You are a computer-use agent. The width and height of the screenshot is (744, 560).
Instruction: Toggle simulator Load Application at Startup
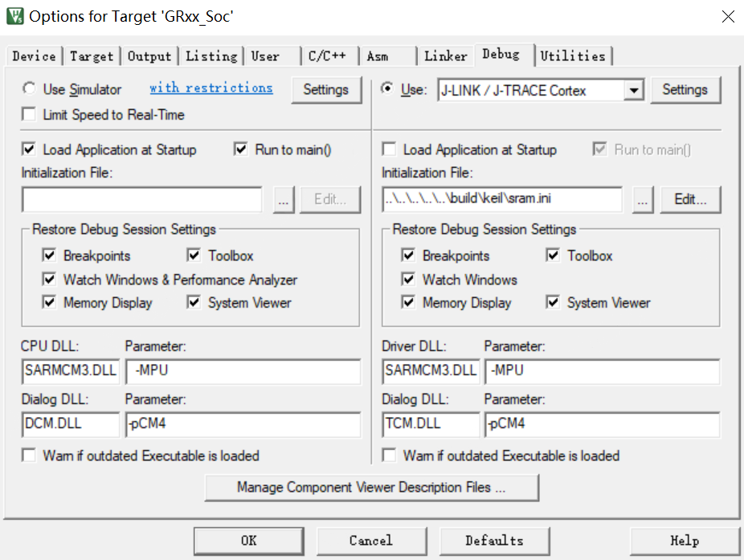point(29,149)
